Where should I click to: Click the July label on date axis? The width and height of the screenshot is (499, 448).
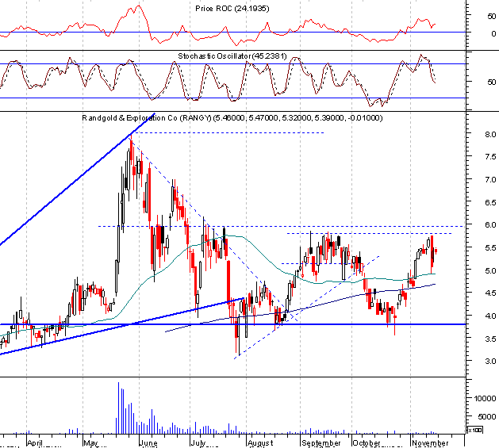click(x=198, y=442)
